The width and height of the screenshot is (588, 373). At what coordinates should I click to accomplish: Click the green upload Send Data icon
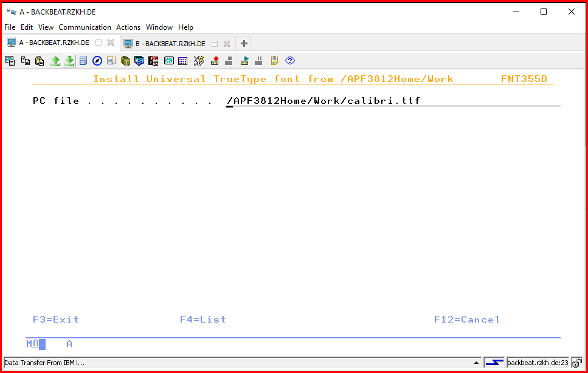(x=55, y=61)
